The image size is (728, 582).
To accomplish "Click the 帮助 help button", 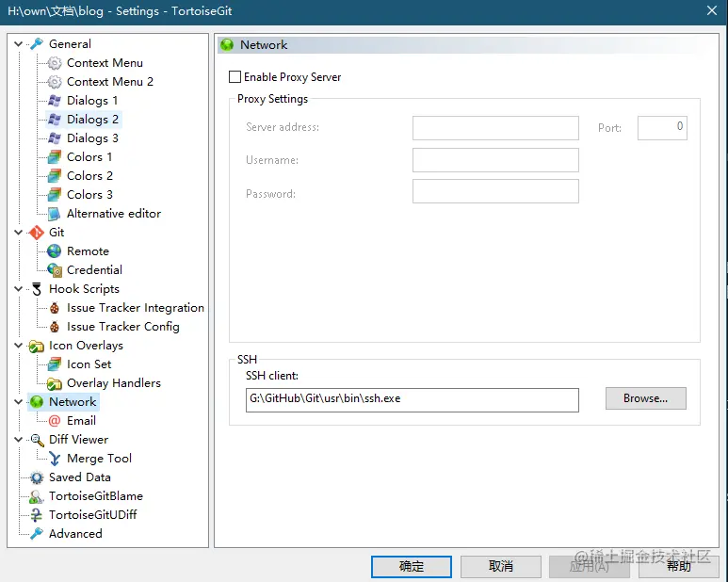I will tap(679, 566).
